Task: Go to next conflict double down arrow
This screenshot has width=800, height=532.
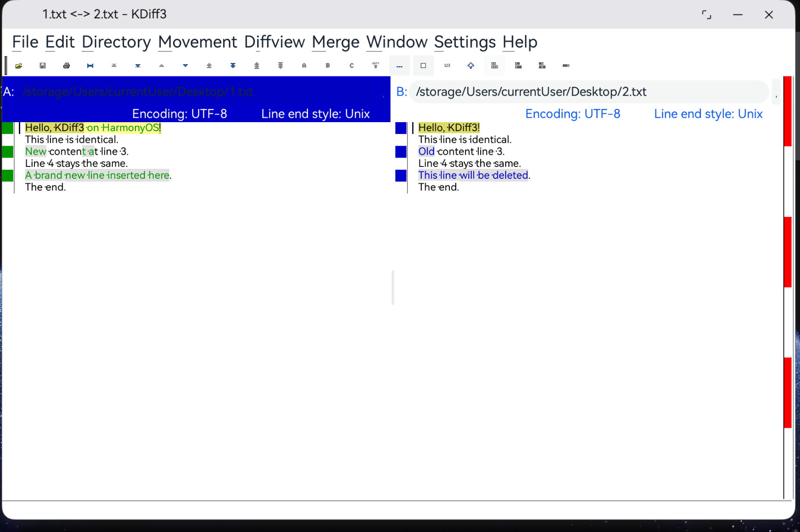Action: click(x=233, y=66)
